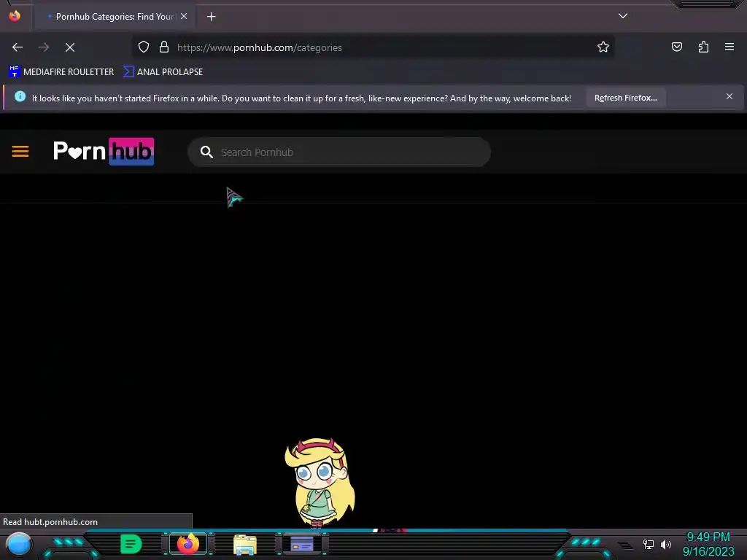
Task: Bookmark this page with the star icon
Action: click(x=603, y=47)
